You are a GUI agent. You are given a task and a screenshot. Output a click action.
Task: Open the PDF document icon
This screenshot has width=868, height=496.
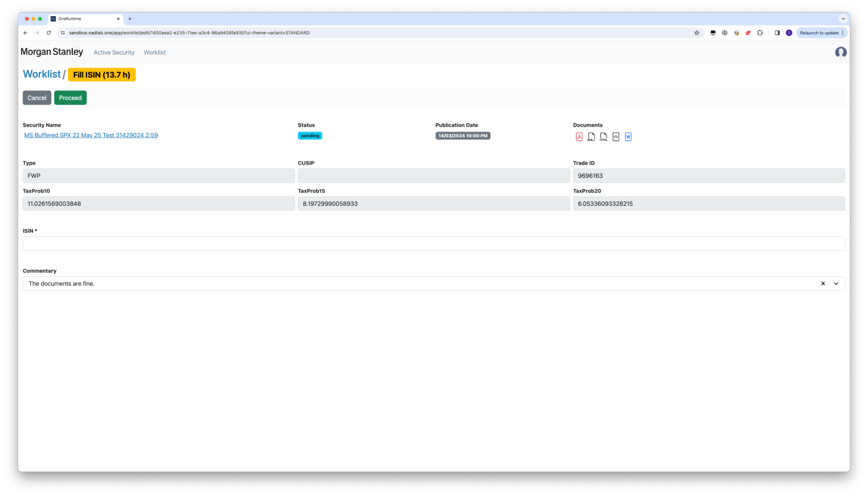click(579, 137)
